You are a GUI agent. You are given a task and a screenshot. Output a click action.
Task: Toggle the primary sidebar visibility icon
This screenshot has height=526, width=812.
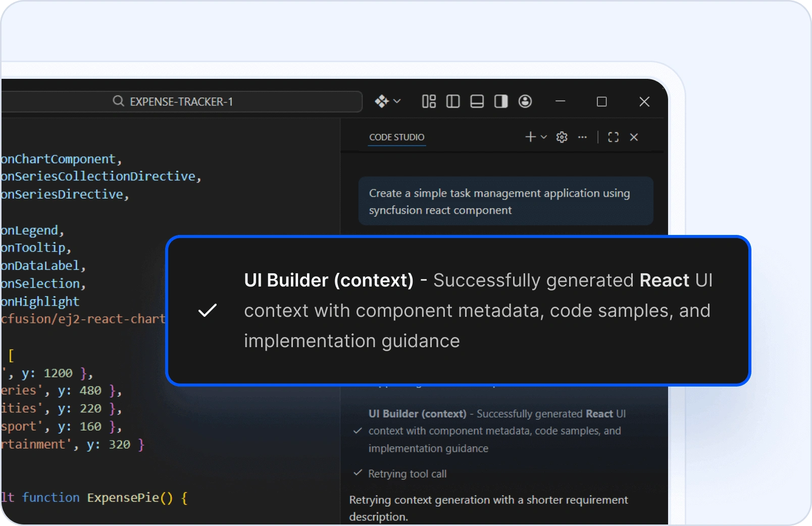453,102
